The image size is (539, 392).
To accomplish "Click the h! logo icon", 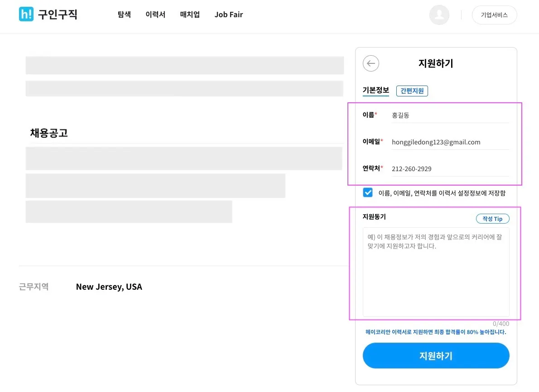I will [26, 14].
